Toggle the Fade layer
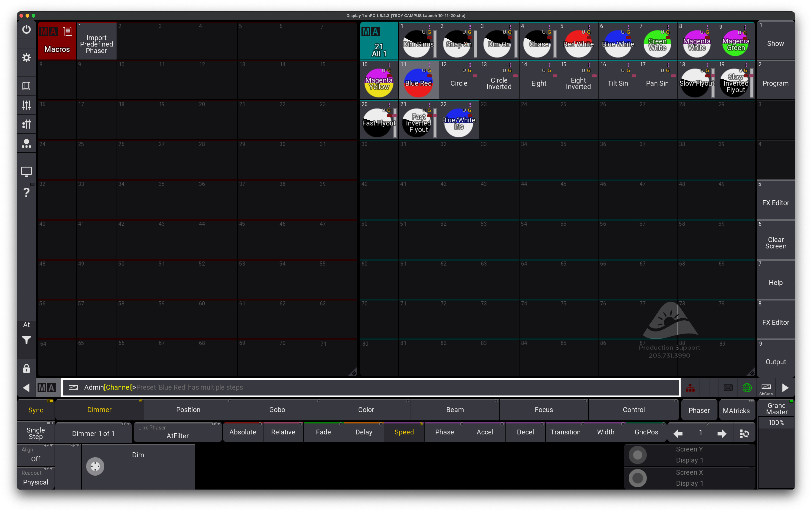Image resolution: width=812 pixels, height=512 pixels. [x=323, y=432]
